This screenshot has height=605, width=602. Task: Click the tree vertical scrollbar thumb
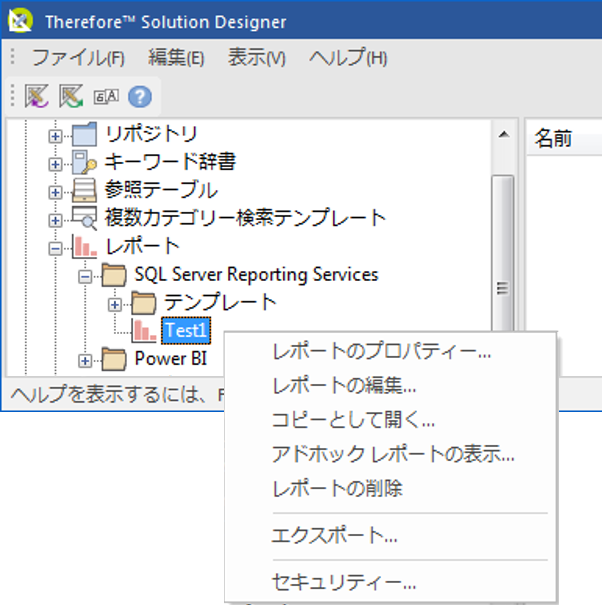(x=502, y=253)
